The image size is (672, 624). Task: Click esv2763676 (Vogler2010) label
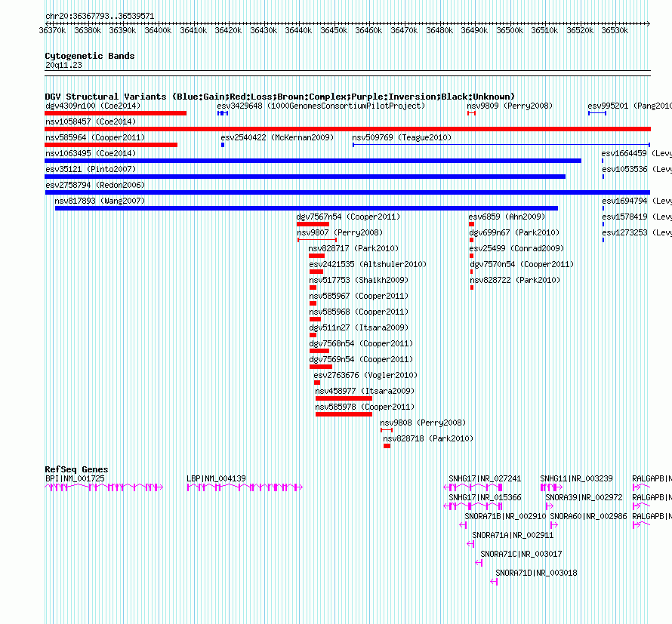tap(365, 375)
